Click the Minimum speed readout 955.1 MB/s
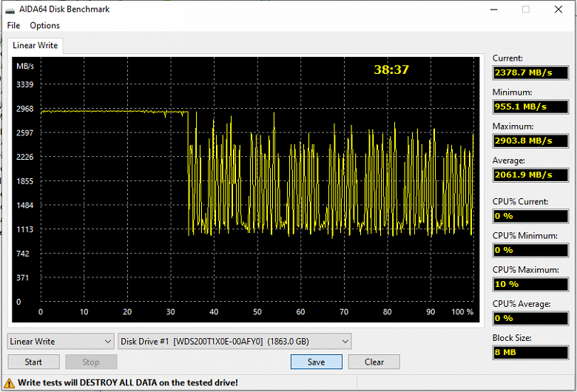 (530, 107)
